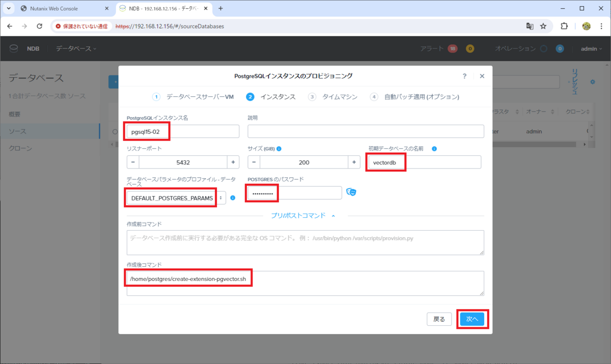Screen dimensions: 611x364
Task: Click the リフレッシュ refresh link
Action: click(574, 82)
